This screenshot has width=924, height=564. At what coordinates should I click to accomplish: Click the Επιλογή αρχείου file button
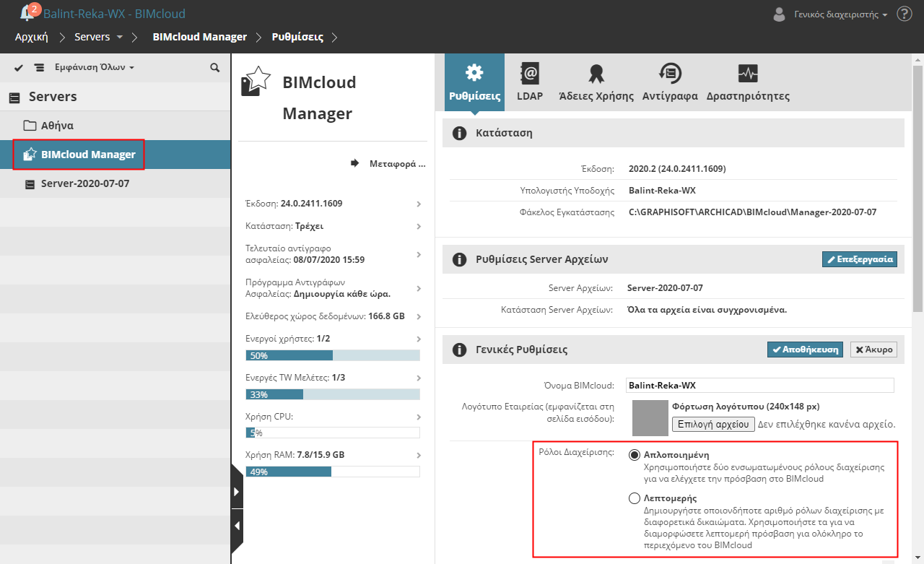tap(713, 424)
